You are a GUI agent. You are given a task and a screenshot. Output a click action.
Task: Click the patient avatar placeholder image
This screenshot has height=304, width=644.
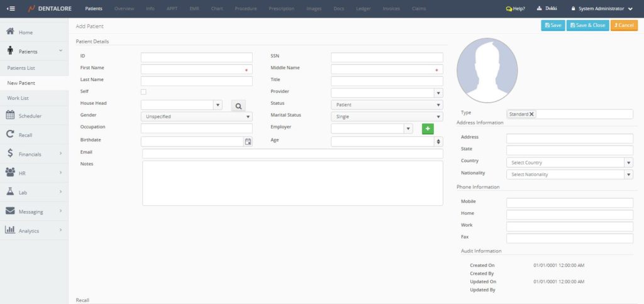tap(487, 70)
